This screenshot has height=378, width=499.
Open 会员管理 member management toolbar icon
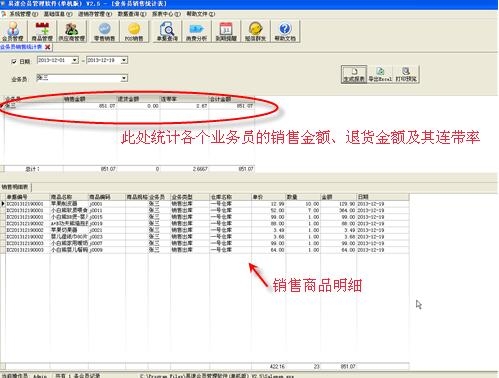(x=13, y=31)
